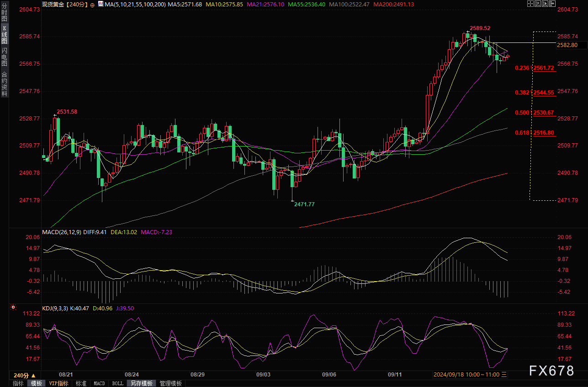Click the MA indicator chart icon

tap(100, 4)
